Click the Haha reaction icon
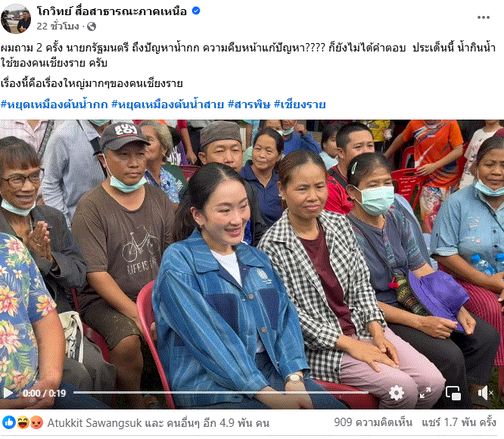The image size is (504, 439). point(23,422)
